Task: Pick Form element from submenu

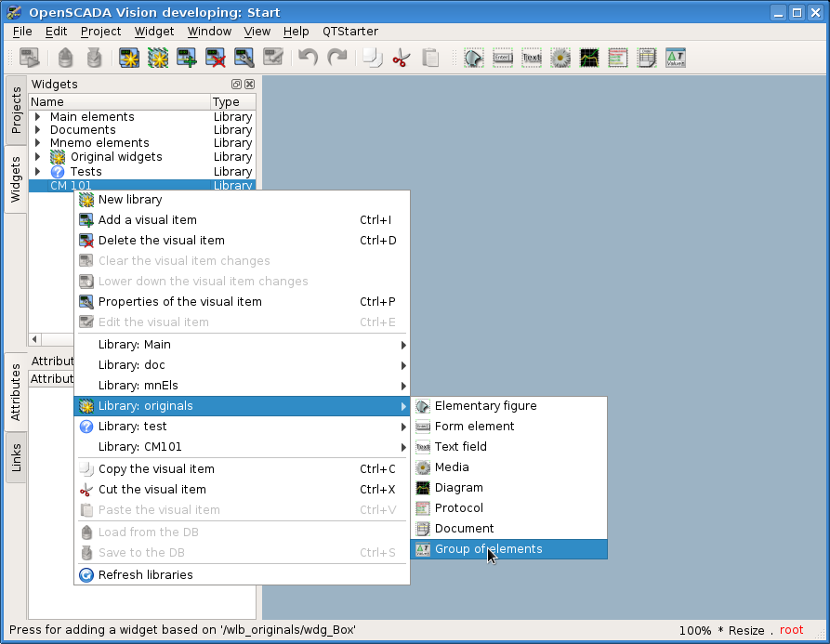Action: [x=509, y=427]
